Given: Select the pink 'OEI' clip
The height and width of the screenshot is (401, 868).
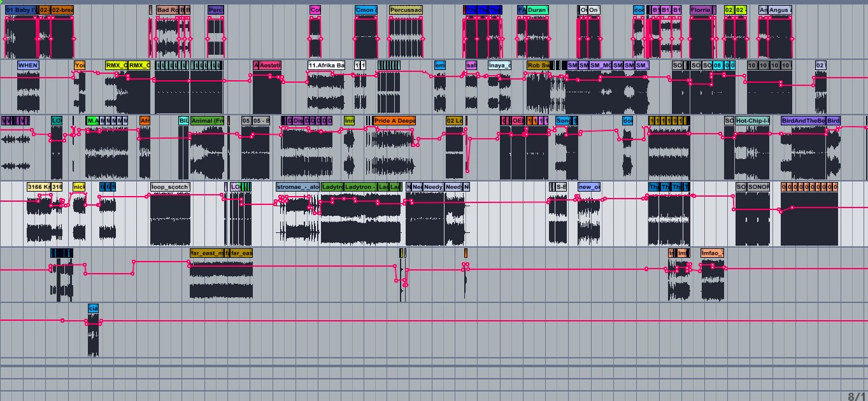Looking at the screenshot, I should (516, 120).
